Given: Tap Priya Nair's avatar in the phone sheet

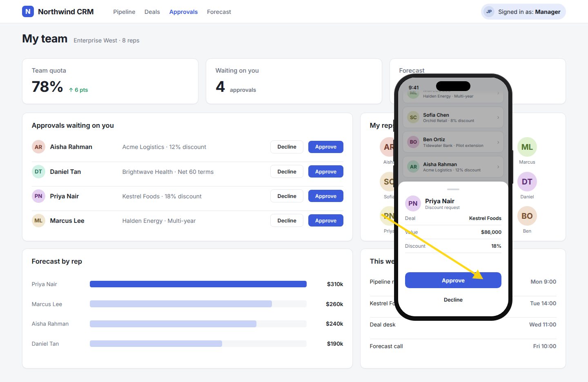Looking at the screenshot, I should coord(413,204).
